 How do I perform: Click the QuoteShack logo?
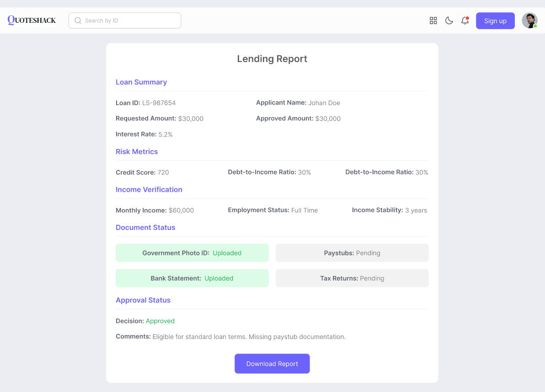click(32, 20)
